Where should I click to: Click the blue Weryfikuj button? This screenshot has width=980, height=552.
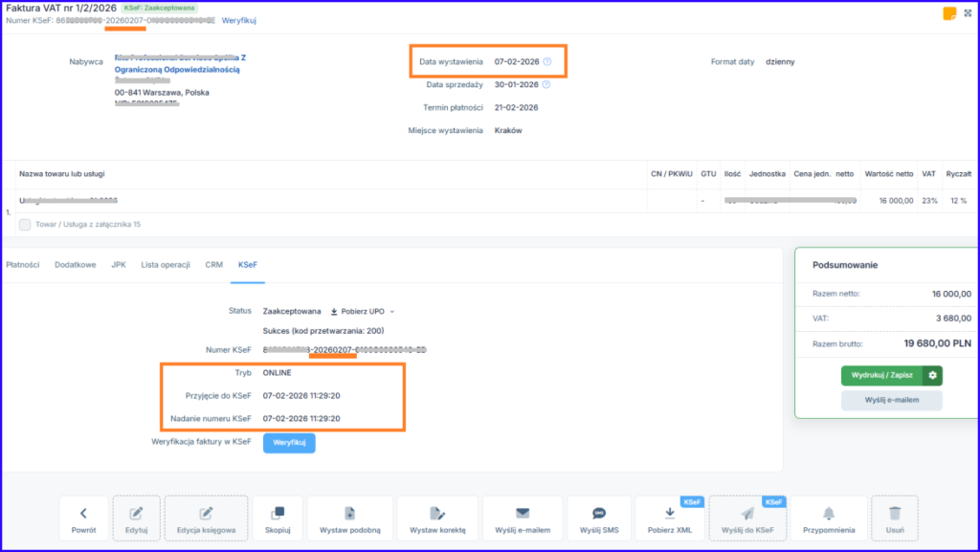[x=288, y=443]
